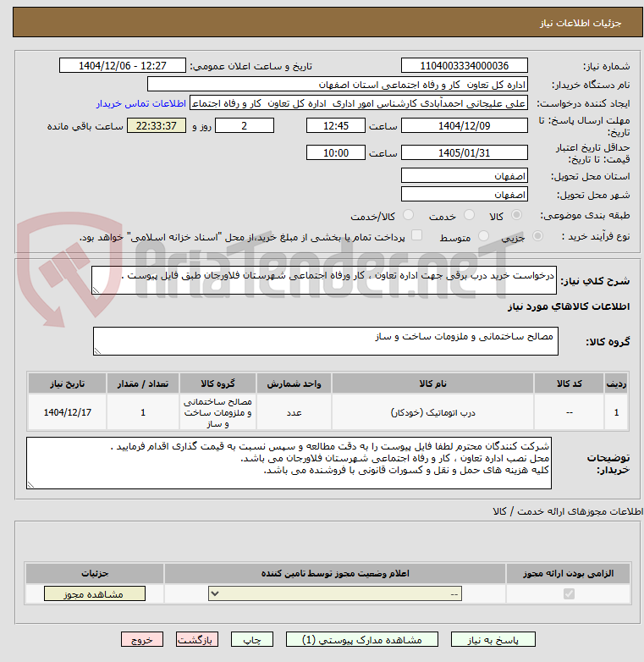Click the عدد unit cell
Image resolution: width=644 pixels, height=662 pixels.
tap(294, 412)
